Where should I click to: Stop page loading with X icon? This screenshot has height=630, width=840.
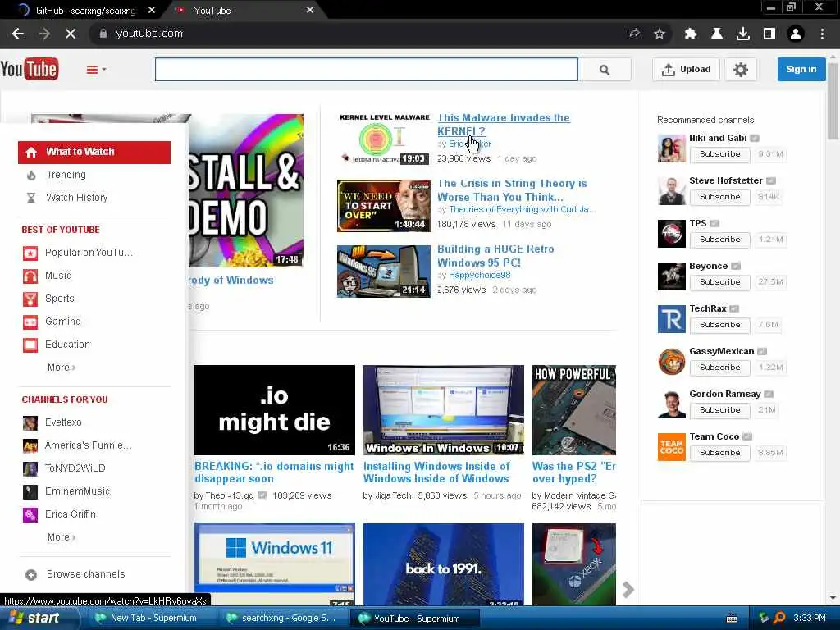click(x=71, y=34)
